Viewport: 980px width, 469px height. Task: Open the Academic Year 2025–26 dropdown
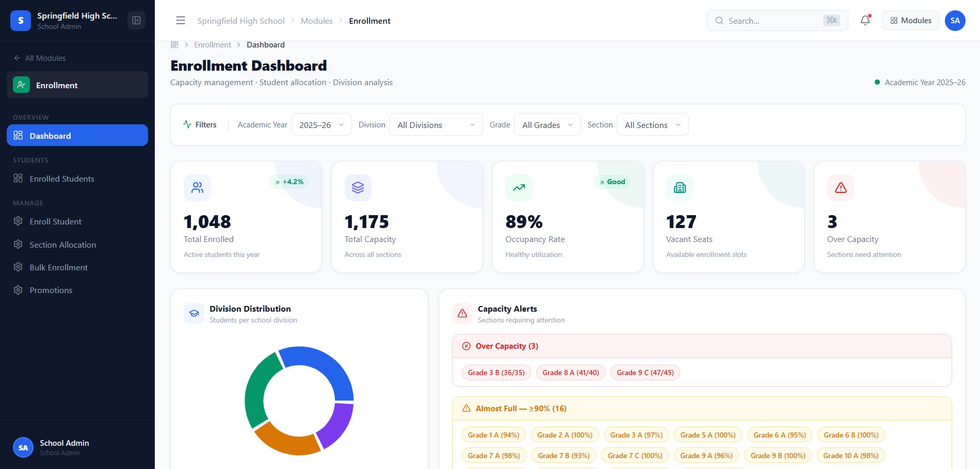322,124
